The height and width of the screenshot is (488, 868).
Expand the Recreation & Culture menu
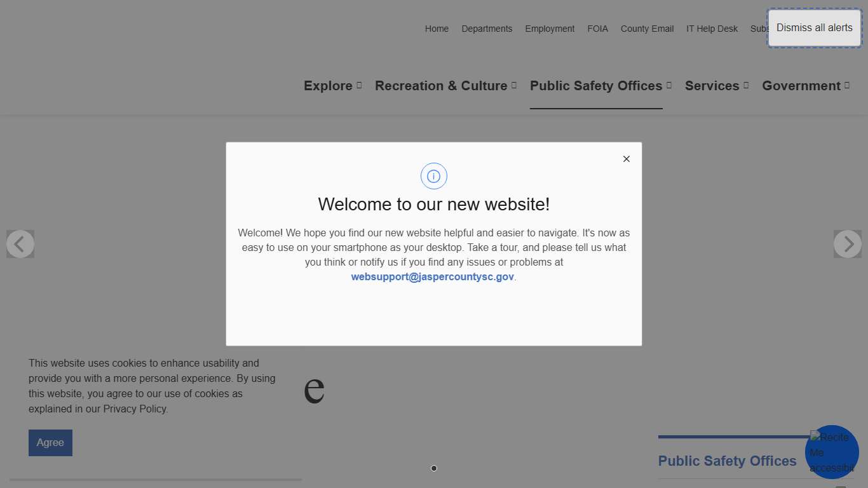coord(445,86)
